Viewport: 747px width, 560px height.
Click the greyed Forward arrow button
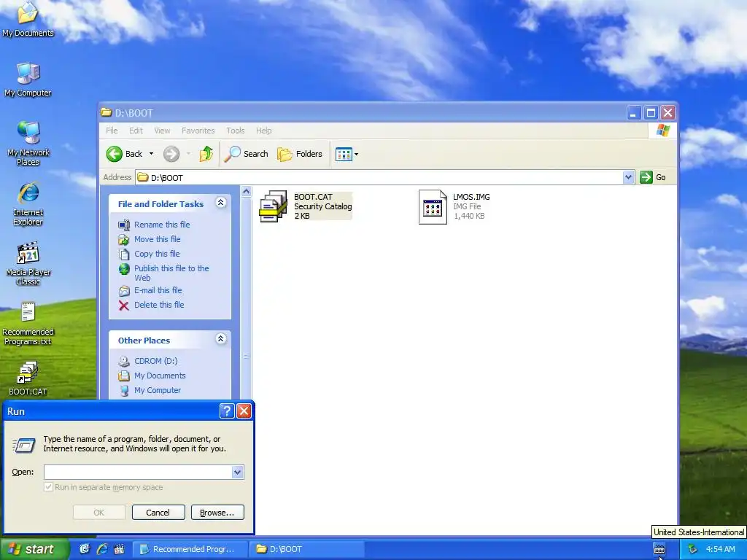[171, 154]
